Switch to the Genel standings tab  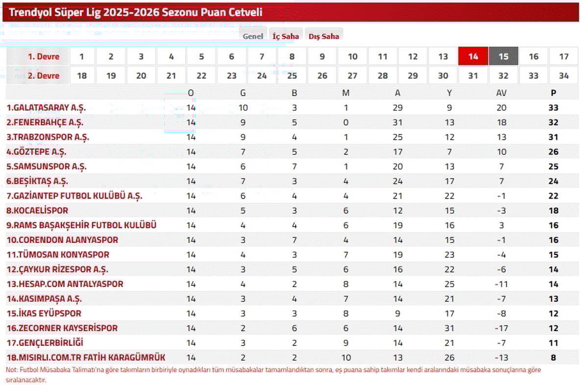(x=253, y=36)
